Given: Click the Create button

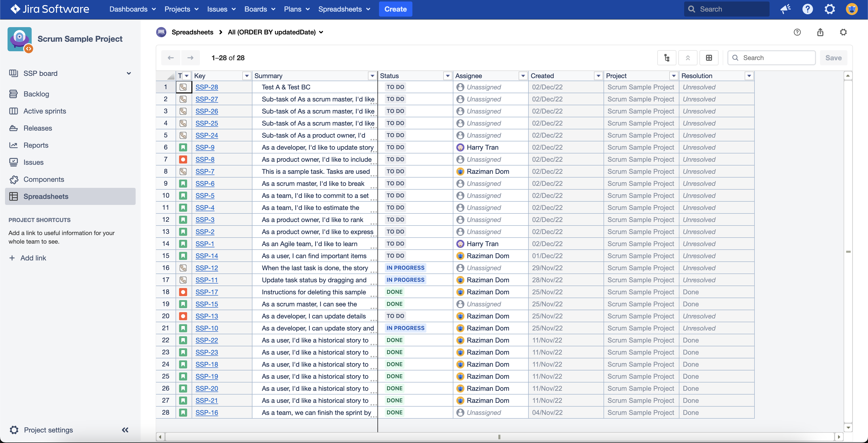Looking at the screenshot, I should click(x=395, y=9).
